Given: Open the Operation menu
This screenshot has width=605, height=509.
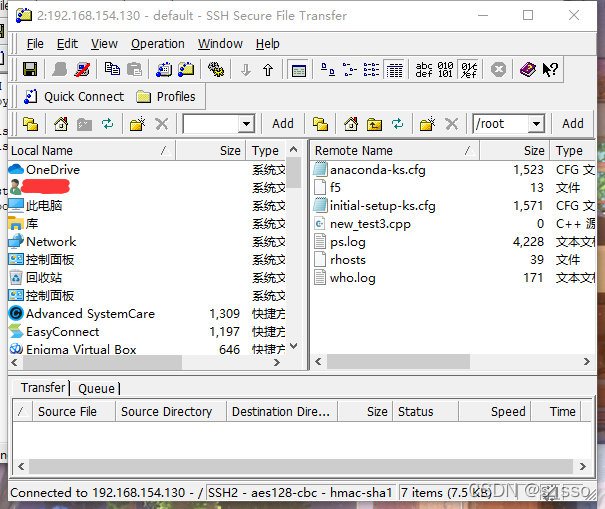Looking at the screenshot, I should [158, 44].
